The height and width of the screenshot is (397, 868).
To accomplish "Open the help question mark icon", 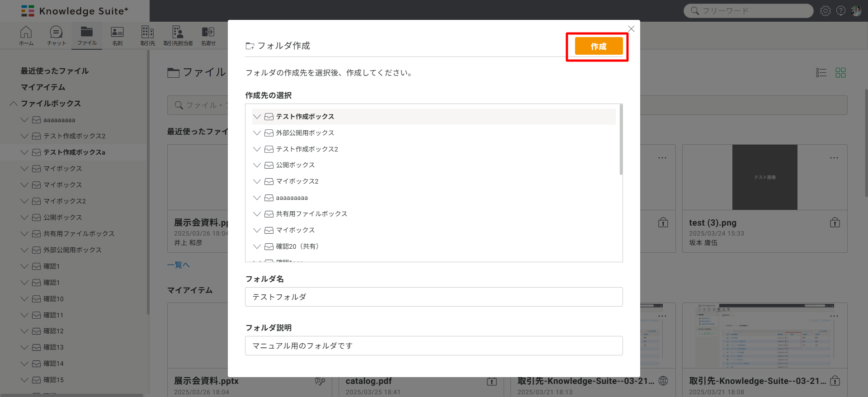I will coord(841,11).
